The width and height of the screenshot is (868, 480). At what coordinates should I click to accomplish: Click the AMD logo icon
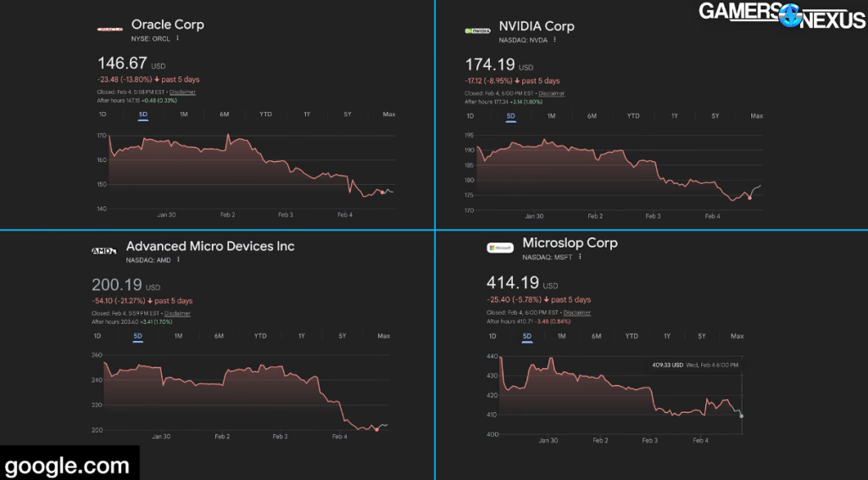tap(103, 251)
